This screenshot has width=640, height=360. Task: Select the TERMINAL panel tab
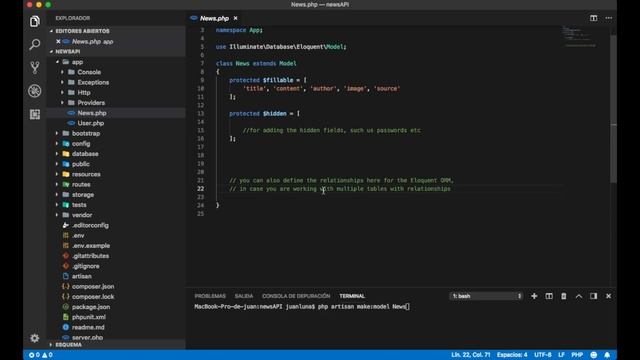tap(352, 296)
